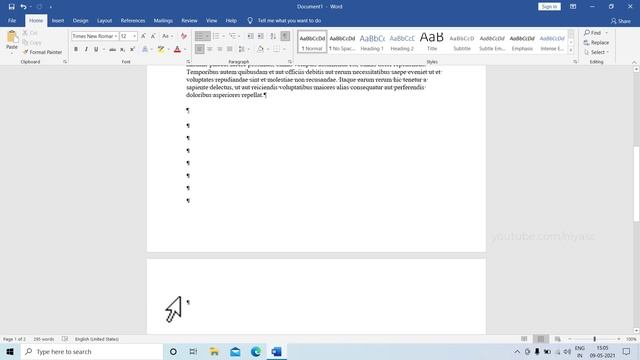Open Word from the taskbar

pos(276,351)
